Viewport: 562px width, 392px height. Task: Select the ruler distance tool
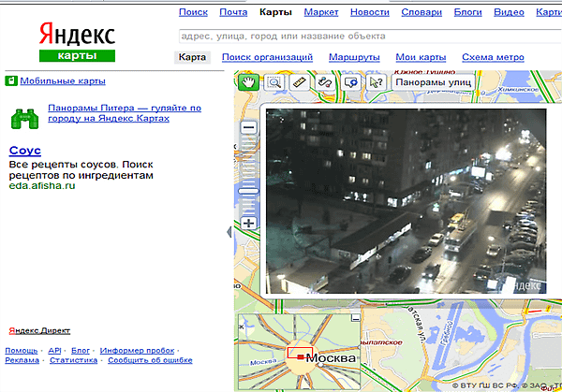point(300,82)
